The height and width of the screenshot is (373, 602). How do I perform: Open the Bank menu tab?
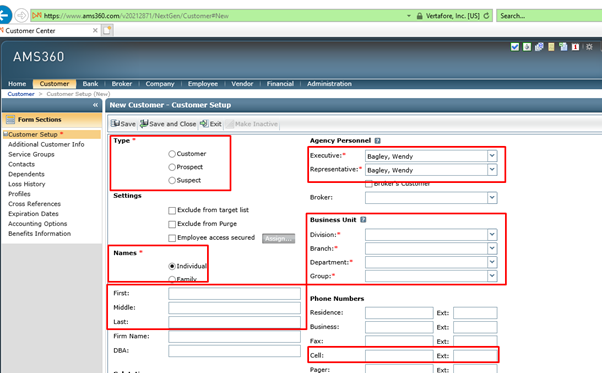point(90,84)
